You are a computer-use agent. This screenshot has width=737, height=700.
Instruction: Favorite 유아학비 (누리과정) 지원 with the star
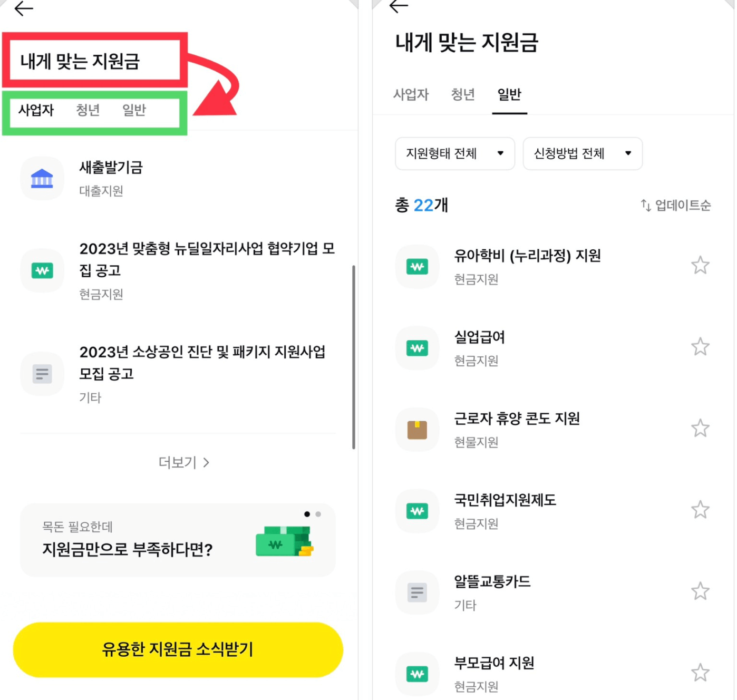(x=700, y=265)
